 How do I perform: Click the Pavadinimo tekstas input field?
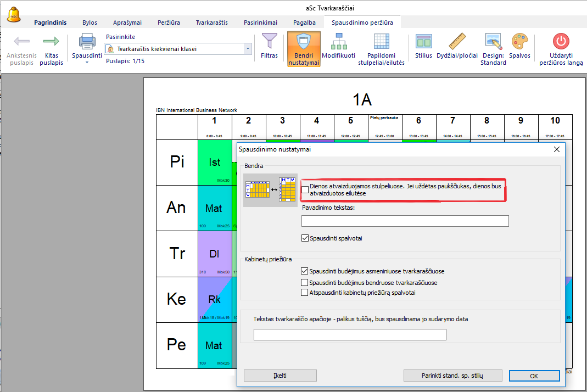[405, 221]
